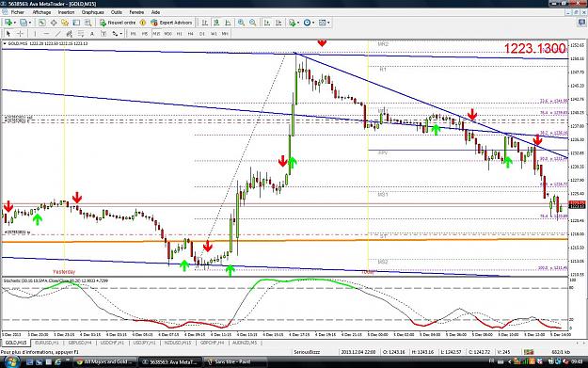This screenshot has height=368, width=588.
Task: Open the Data Window crosshair icon
Action: point(54,23)
